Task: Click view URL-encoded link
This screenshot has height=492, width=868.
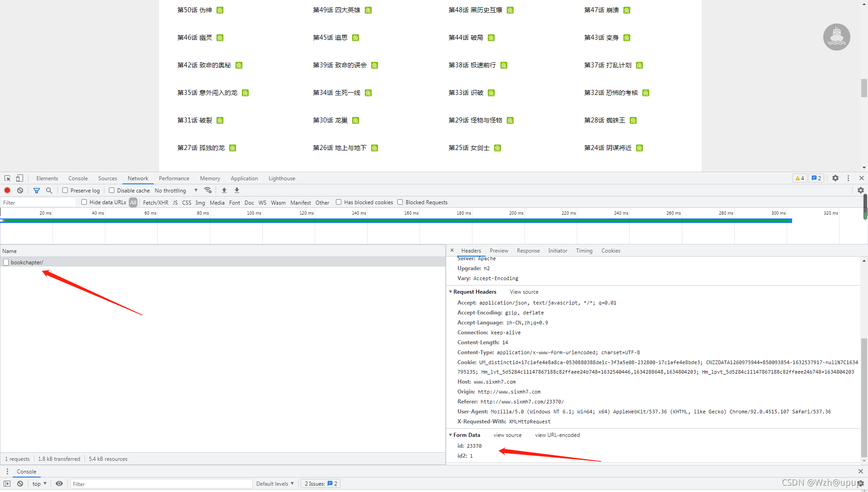Action: (x=557, y=435)
